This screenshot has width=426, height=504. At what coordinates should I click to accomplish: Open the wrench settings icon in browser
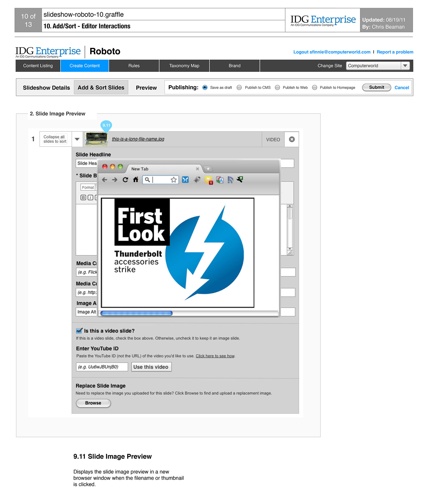[x=240, y=180]
